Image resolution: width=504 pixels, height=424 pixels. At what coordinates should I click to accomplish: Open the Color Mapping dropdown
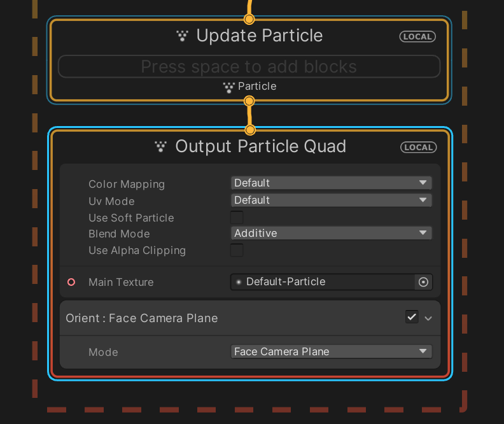331,183
